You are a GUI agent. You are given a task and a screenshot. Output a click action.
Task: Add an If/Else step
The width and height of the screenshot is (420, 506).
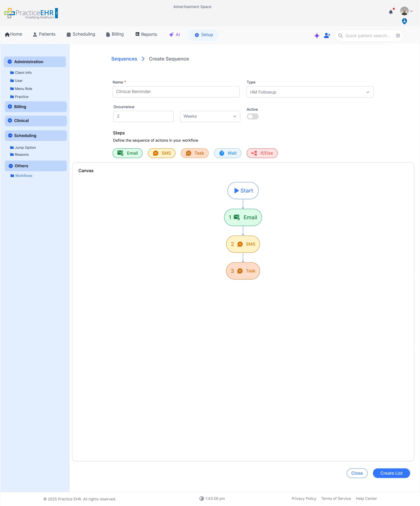[262, 153]
